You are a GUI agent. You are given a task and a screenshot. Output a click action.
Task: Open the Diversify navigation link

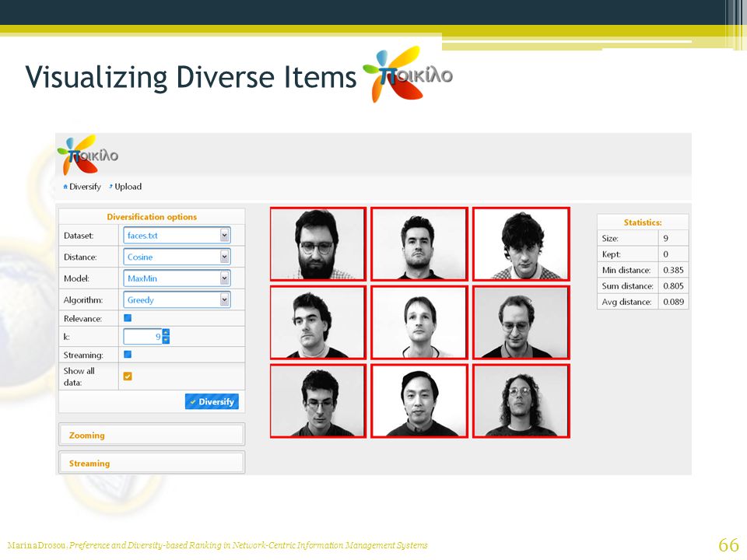(x=85, y=187)
